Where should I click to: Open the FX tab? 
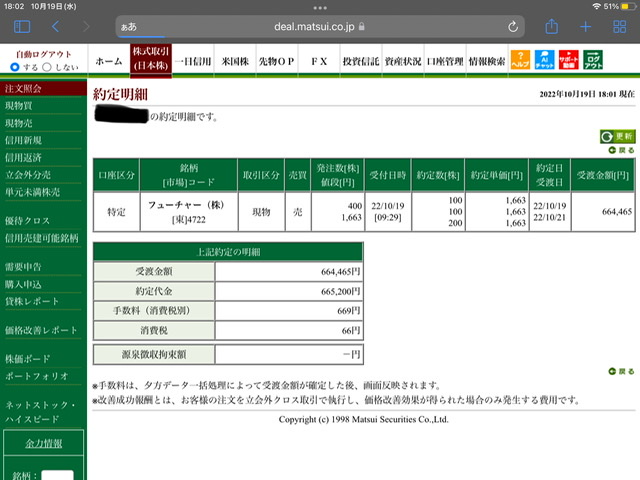(319, 61)
